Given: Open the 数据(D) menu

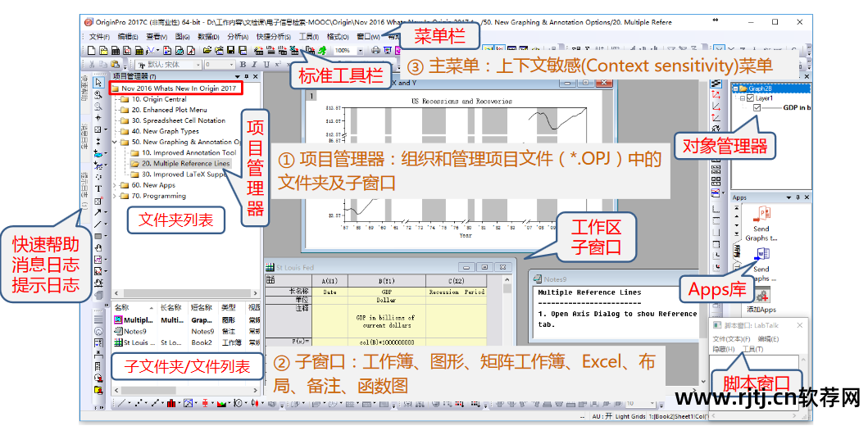Looking at the screenshot, I should pos(208,37).
